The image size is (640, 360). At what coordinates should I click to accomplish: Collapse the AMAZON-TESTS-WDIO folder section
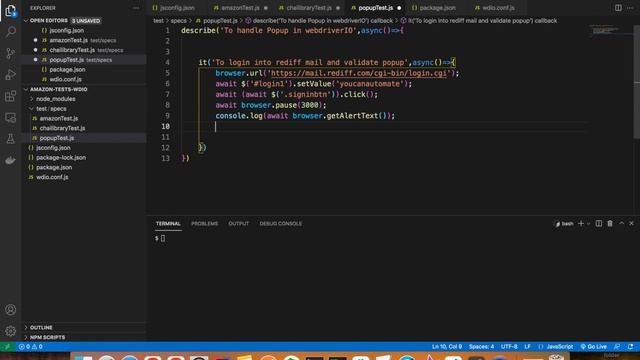coord(26,89)
